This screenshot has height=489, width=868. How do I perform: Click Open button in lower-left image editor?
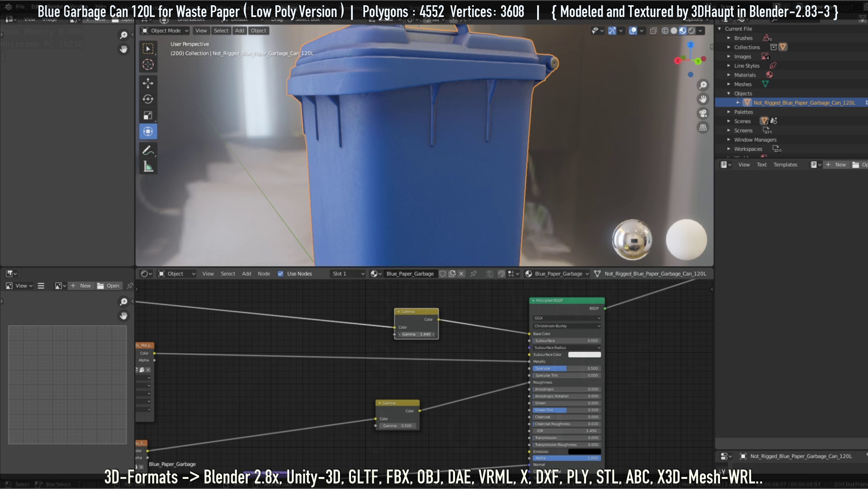point(109,286)
